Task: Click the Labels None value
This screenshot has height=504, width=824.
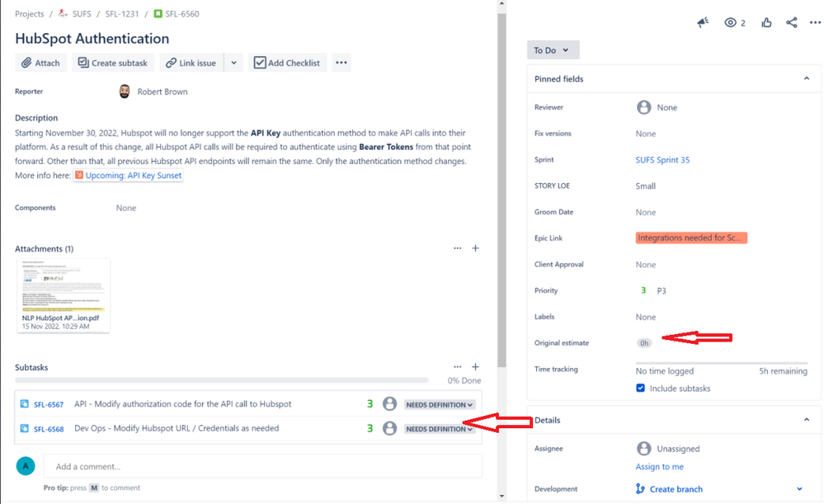Action: (645, 317)
